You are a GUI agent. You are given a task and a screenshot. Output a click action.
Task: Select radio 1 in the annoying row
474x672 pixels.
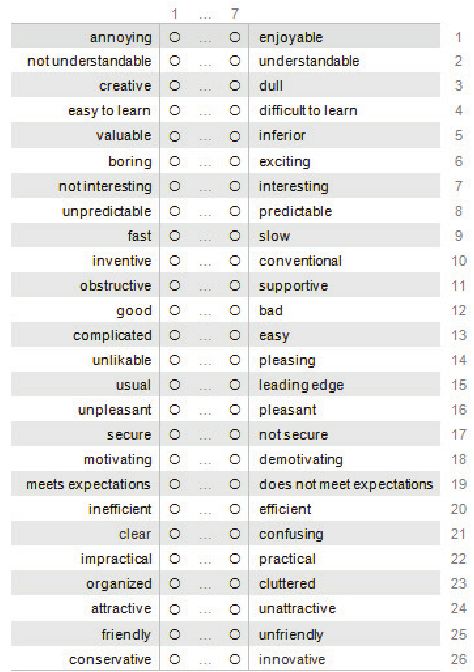coord(174,37)
